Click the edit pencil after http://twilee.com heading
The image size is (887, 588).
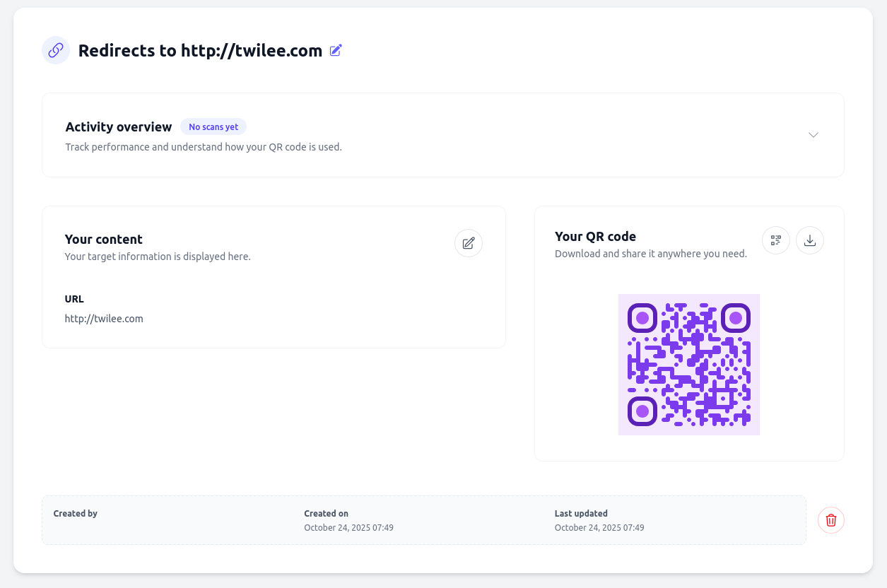[335, 49]
